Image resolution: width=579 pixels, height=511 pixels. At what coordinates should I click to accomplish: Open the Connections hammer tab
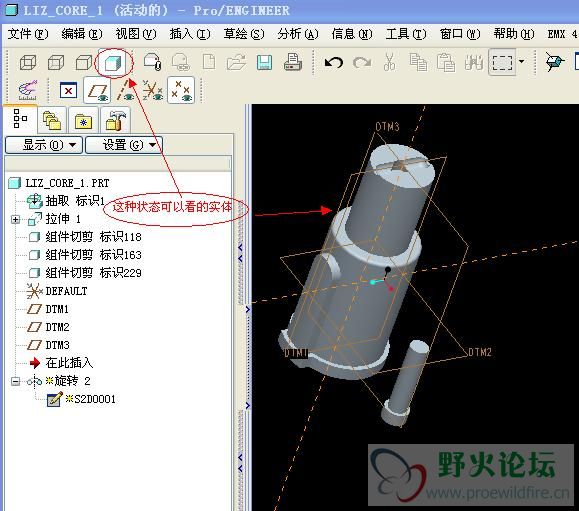[115, 120]
